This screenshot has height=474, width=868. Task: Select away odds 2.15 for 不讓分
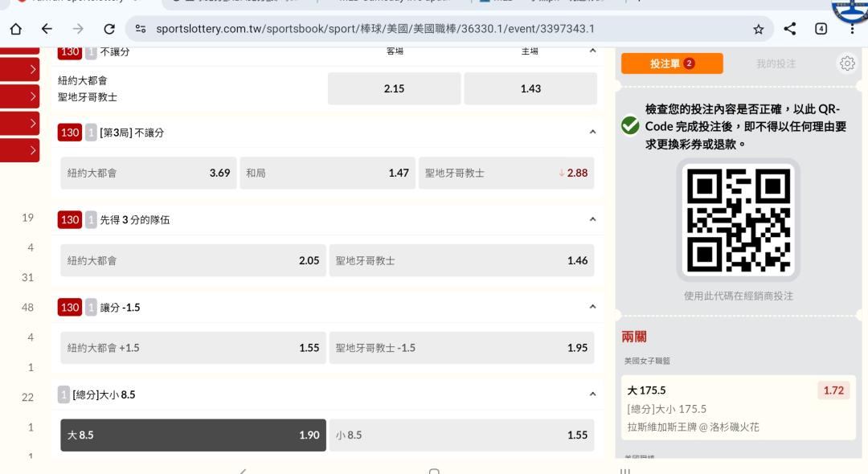click(x=394, y=88)
